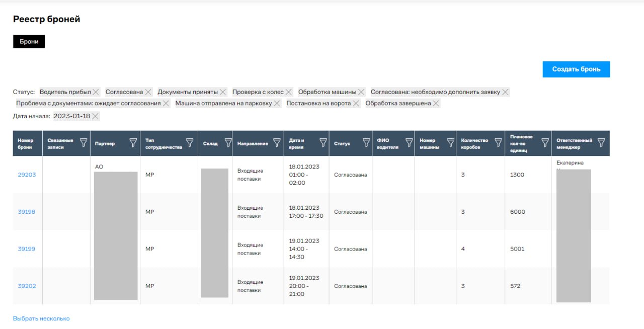
Task: Open booking number 39199
Action: coord(27,249)
